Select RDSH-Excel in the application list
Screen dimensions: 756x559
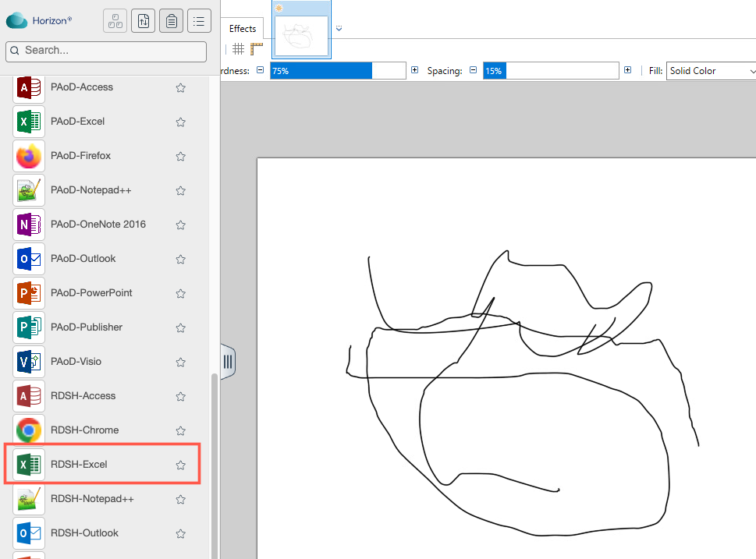click(79, 465)
